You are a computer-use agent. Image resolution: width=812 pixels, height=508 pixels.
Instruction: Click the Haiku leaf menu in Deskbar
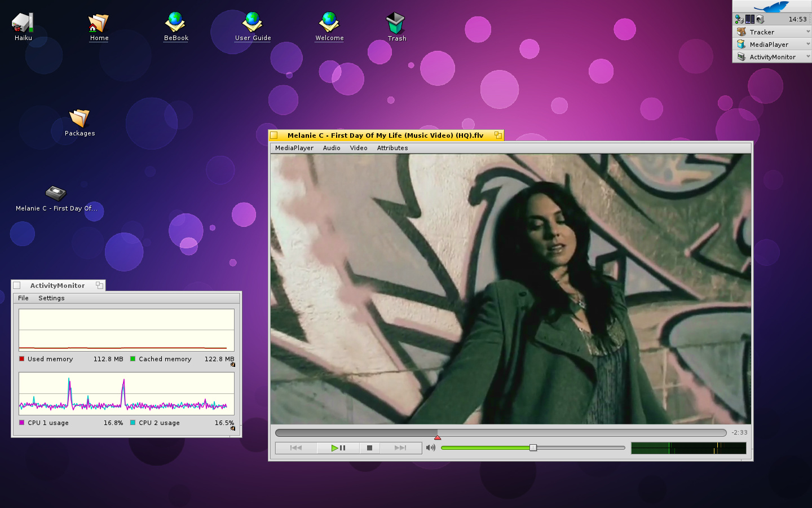click(x=772, y=6)
